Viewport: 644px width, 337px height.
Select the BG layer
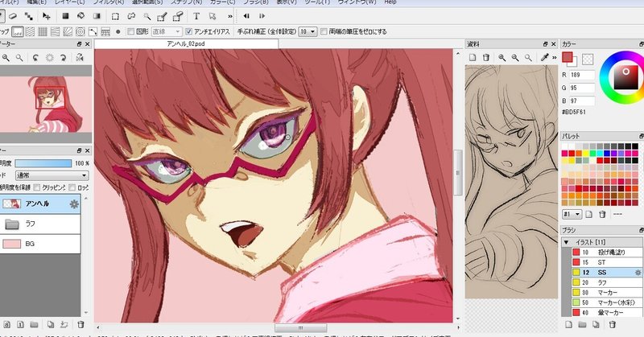point(39,244)
